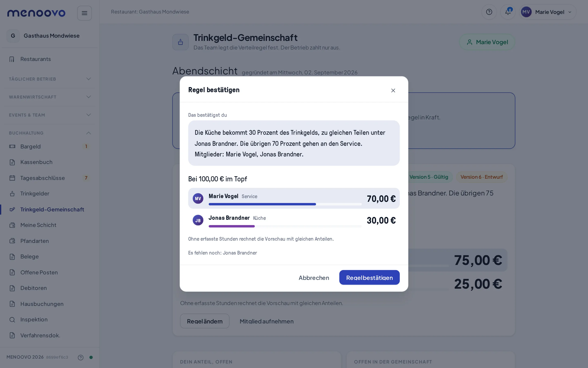Open Kassenbuch in the sidebar

49,162
